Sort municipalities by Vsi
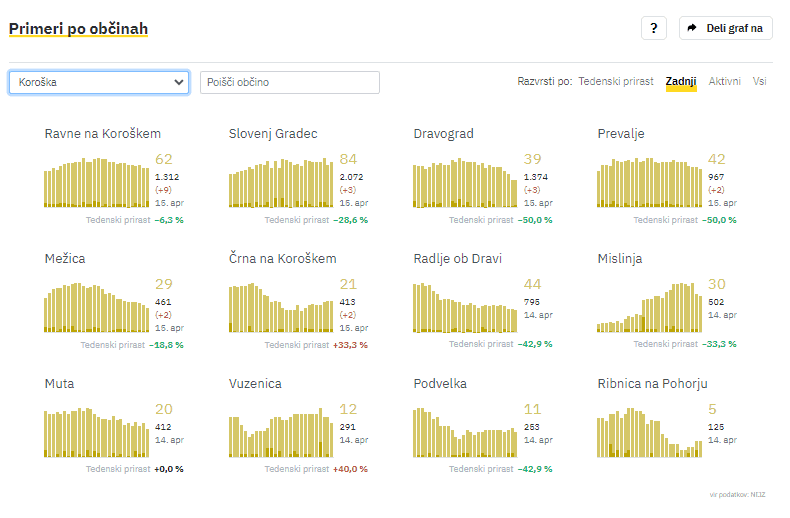This screenshot has width=790, height=518. pyautogui.click(x=760, y=81)
